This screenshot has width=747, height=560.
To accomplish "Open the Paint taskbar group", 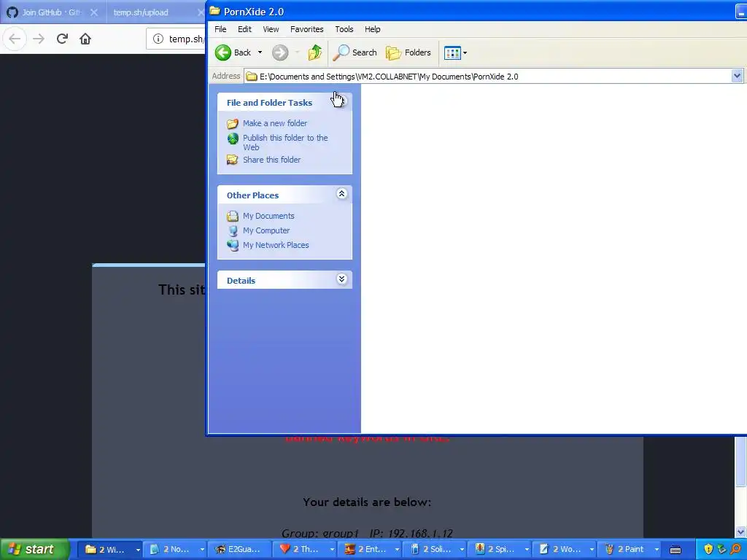I will tap(630, 549).
